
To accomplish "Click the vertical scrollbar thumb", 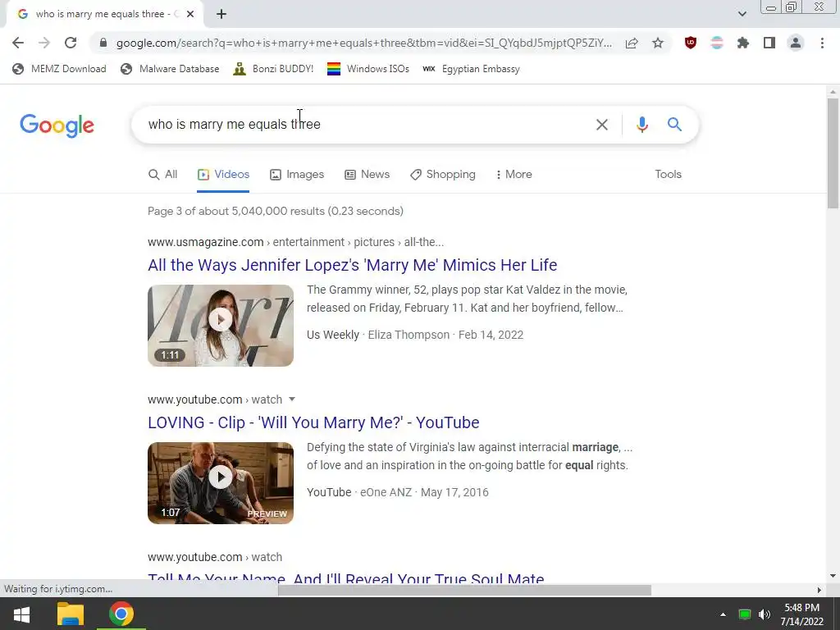I will 833,153.
